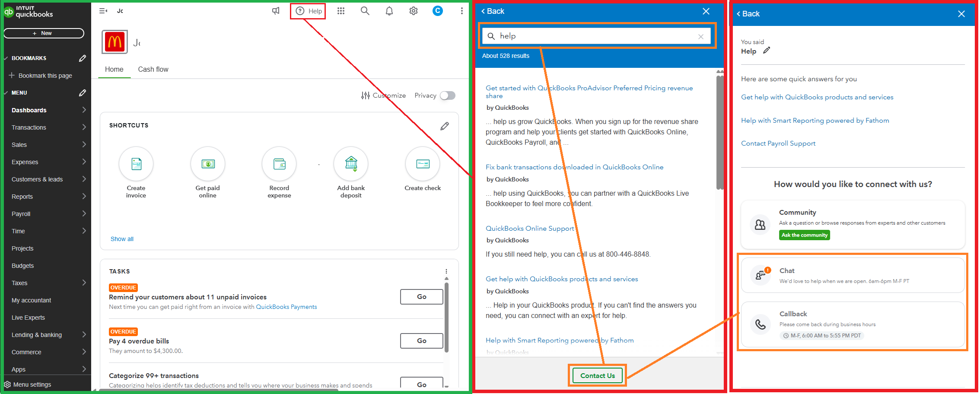Clear the help search field with the X

[x=701, y=37]
